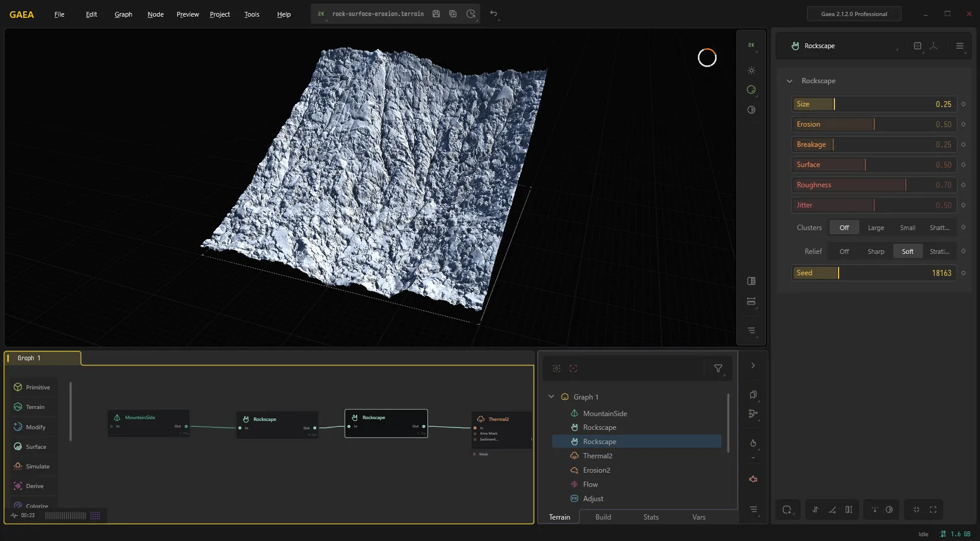Open the viewport lighting sun icon

tap(751, 70)
